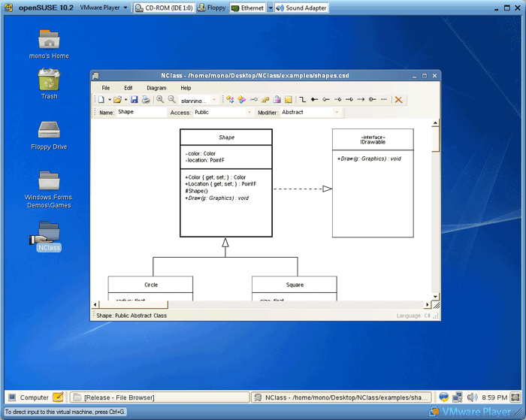
Task: Click the Zoom In magnifier icon
Action: pos(160,99)
